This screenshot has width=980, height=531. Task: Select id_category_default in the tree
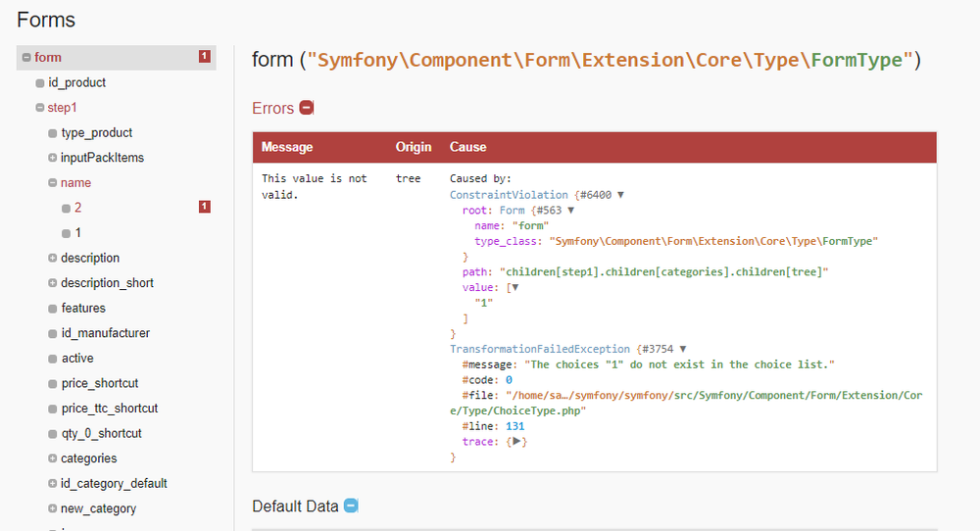(x=114, y=483)
